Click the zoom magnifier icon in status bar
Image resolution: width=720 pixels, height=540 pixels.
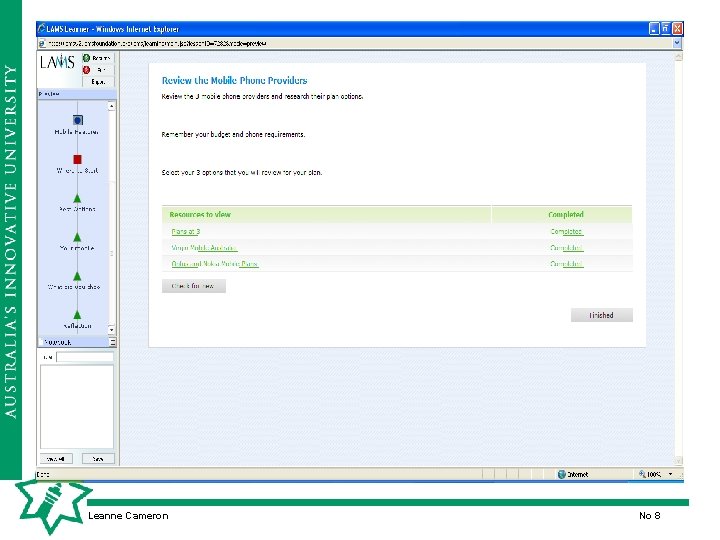click(642, 474)
